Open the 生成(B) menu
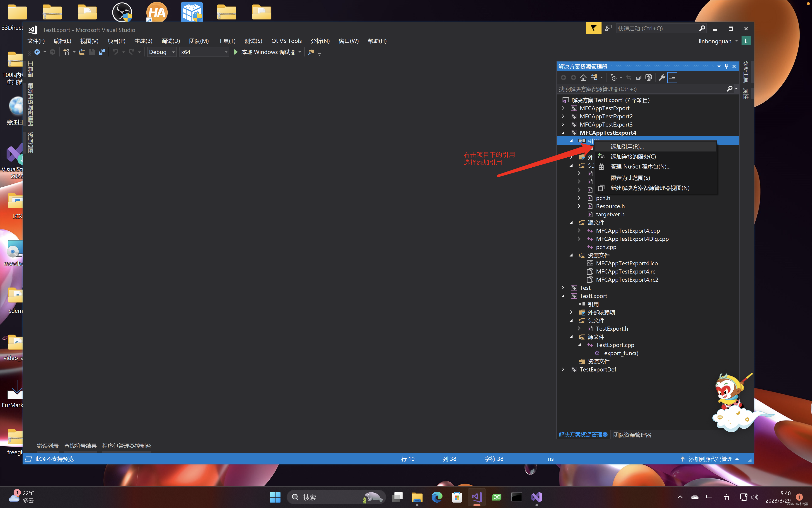Image resolution: width=812 pixels, height=508 pixels. (143, 41)
